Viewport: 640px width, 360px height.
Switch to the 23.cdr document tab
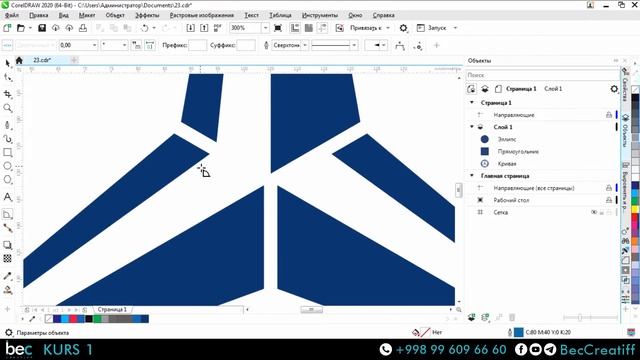(42, 60)
